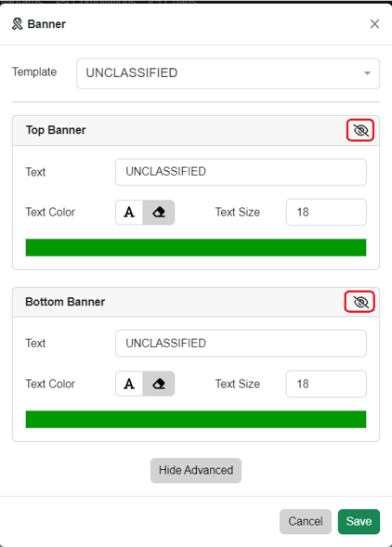Click Bottom Banner text color 'A' icon

click(129, 384)
